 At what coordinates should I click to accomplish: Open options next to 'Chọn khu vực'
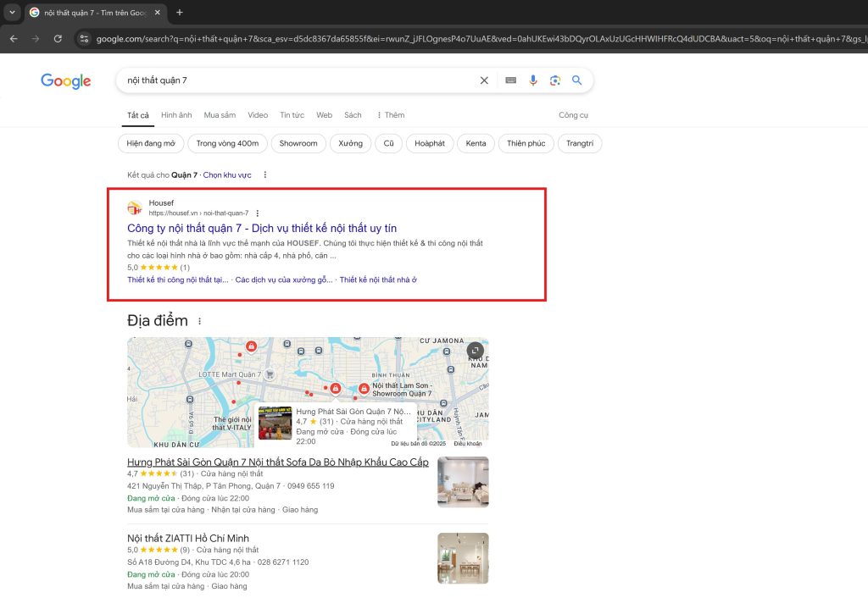[x=265, y=174]
